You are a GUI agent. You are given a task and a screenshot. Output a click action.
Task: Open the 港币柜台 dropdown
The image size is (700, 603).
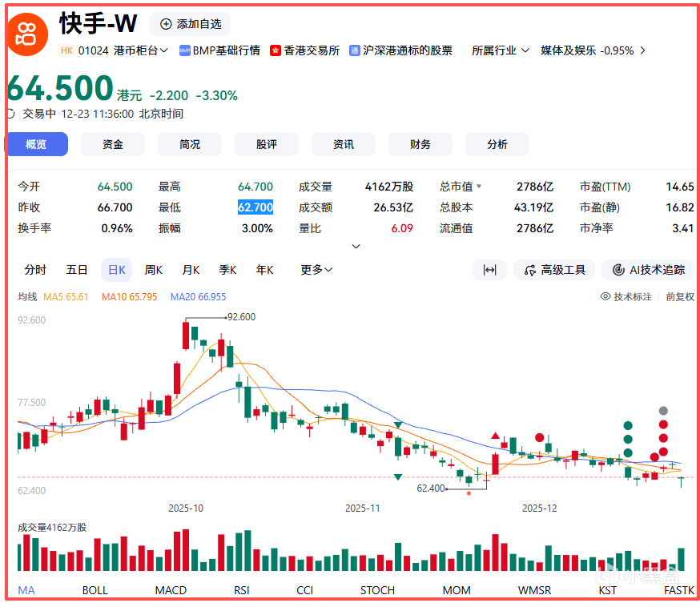point(141,50)
